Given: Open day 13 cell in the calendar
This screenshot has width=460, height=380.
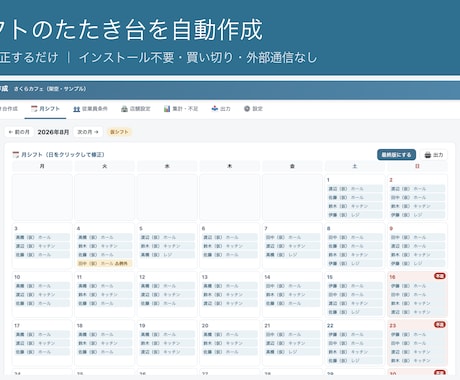Looking at the screenshot, I should (x=230, y=295).
